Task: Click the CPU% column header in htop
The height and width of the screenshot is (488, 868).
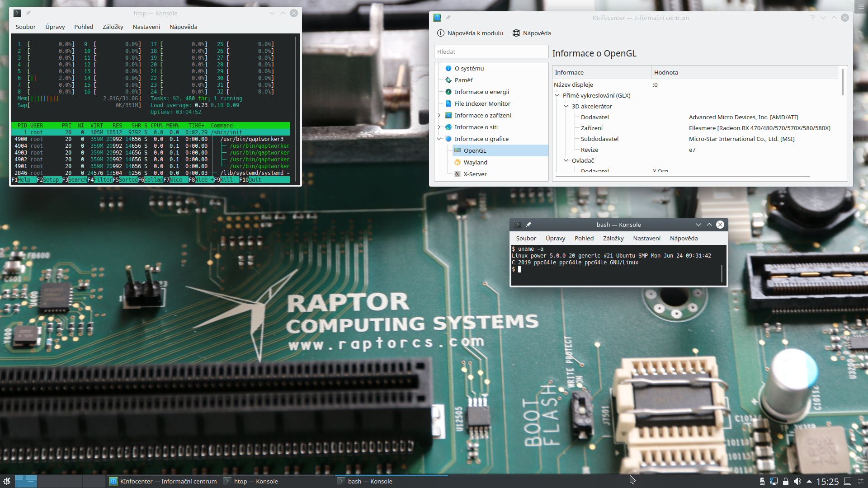Action: (157, 126)
